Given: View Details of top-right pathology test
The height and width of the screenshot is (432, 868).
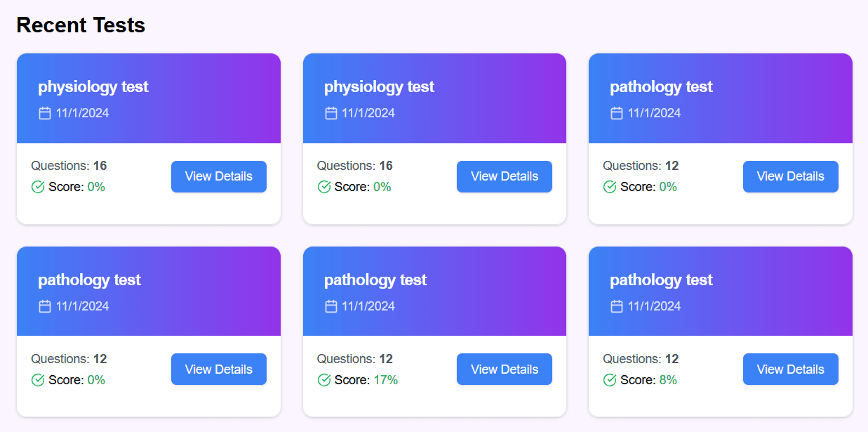Looking at the screenshot, I should coord(790,176).
